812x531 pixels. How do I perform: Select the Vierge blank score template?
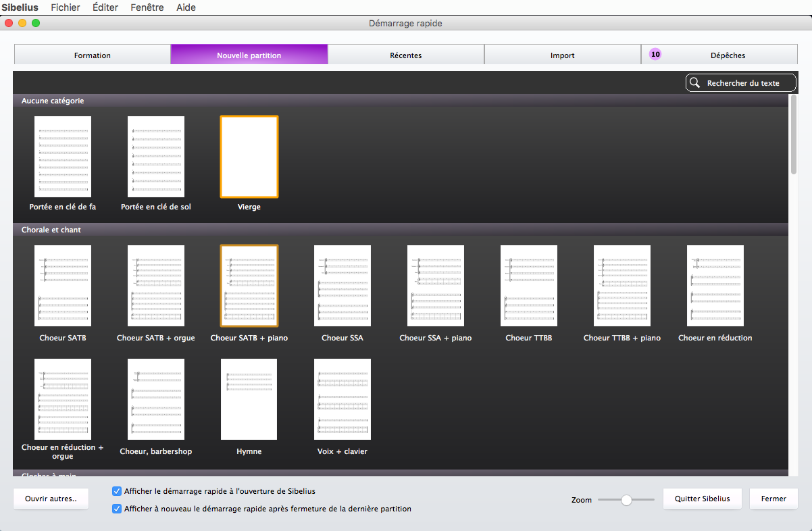coord(249,157)
